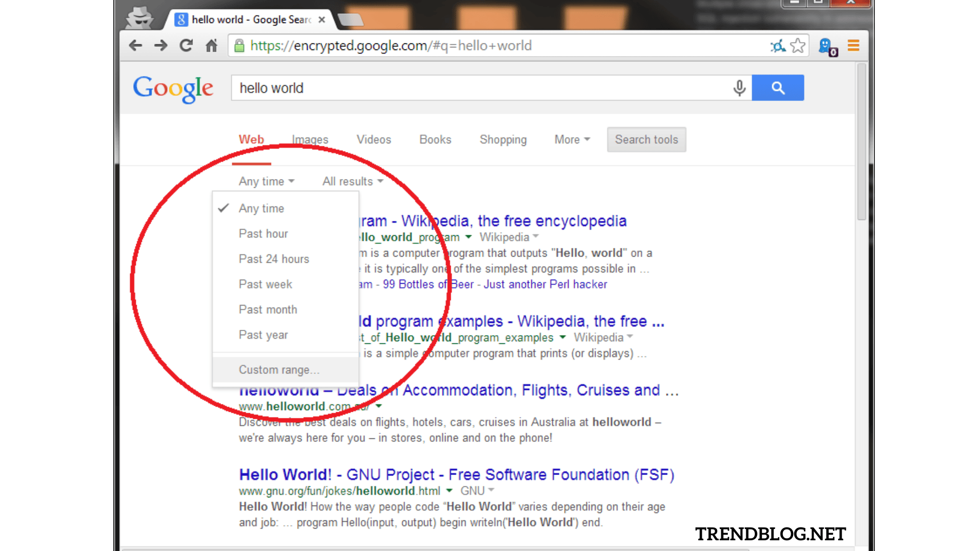The height and width of the screenshot is (551, 980).
Task: Choose Past month from the menu
Action: coord(285,310)
